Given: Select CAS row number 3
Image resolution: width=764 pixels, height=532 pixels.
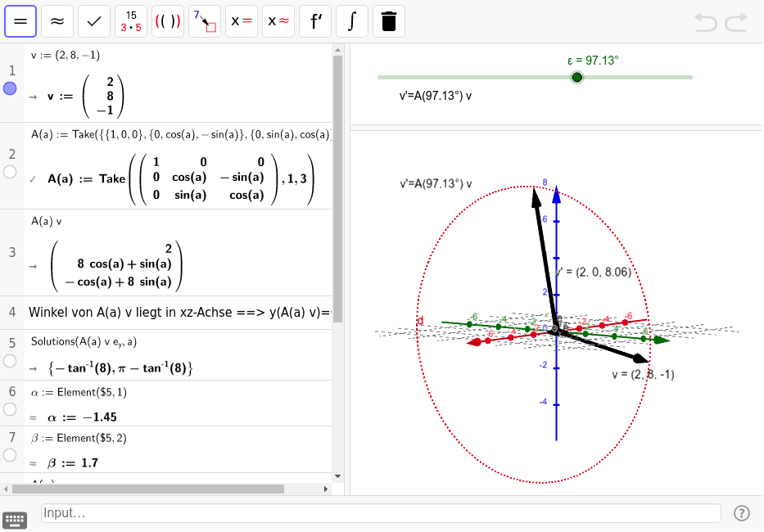Looking at the screenshot, I should pyautogui.click(x=12, y=252).
